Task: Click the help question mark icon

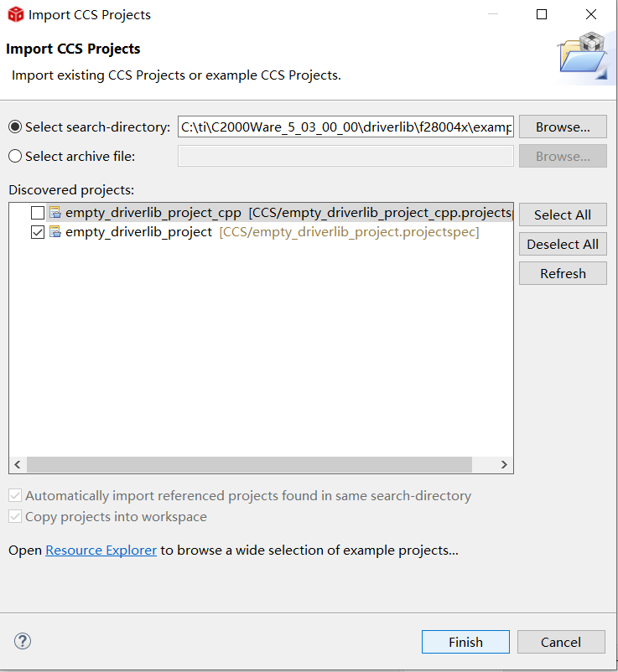Action: click(22, 642)
